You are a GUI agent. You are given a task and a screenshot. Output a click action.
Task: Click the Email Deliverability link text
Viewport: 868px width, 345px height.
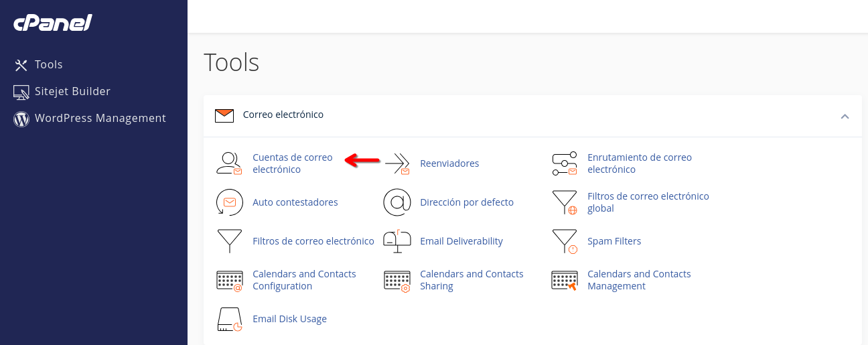[461, 241]
